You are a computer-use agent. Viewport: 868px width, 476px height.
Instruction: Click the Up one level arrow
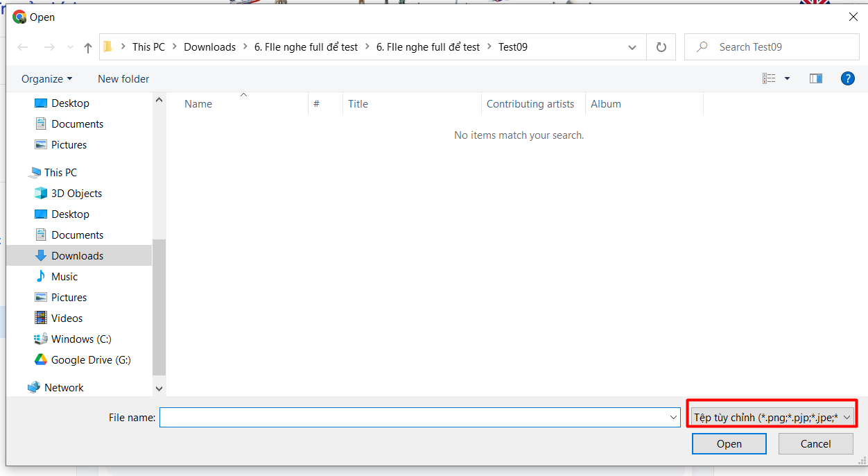(x=87, y=47)
